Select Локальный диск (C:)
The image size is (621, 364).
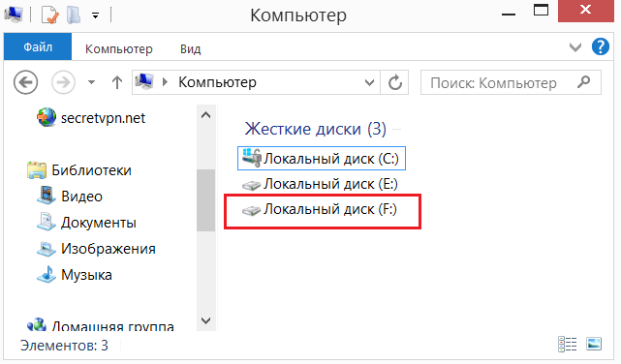(x=322, y=158)
